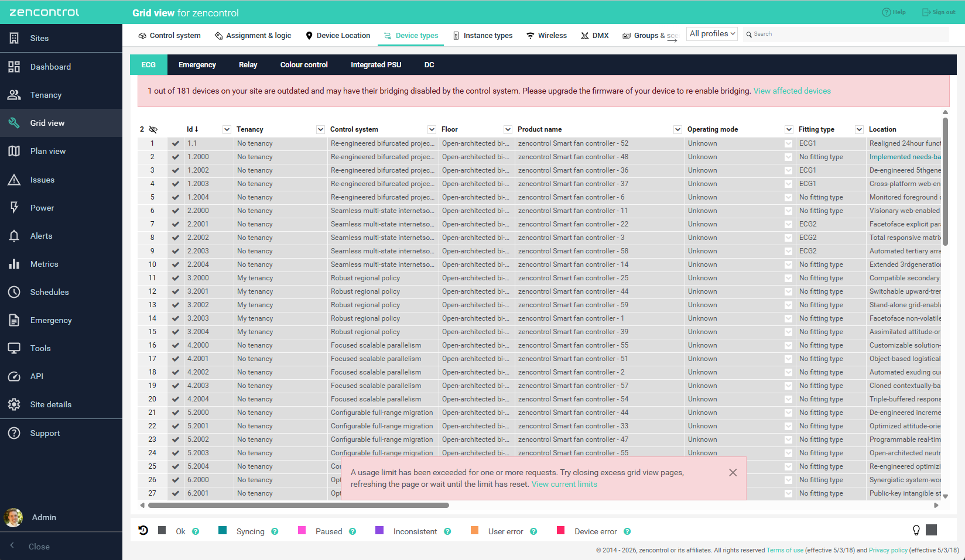This screenshot has height=560, width=965.
Task: Switch to Assignment & logic tab
Action: coord(253,36)
